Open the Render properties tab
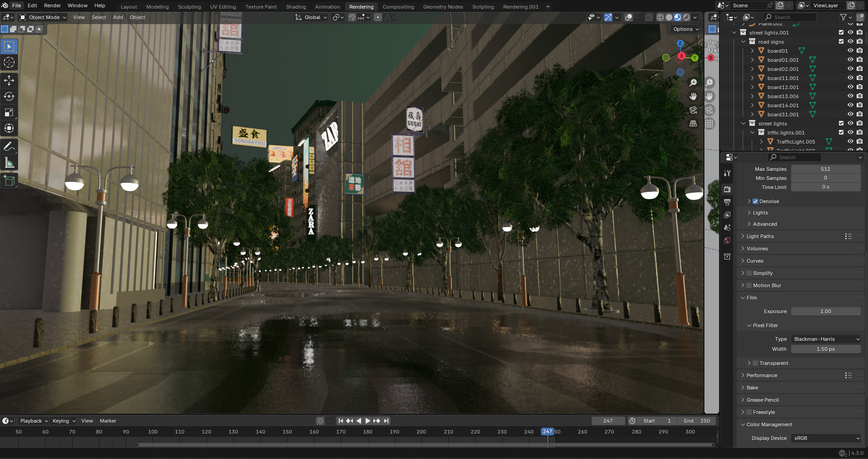The width and height of the screenshot is (868, 459). pos(727,189)
